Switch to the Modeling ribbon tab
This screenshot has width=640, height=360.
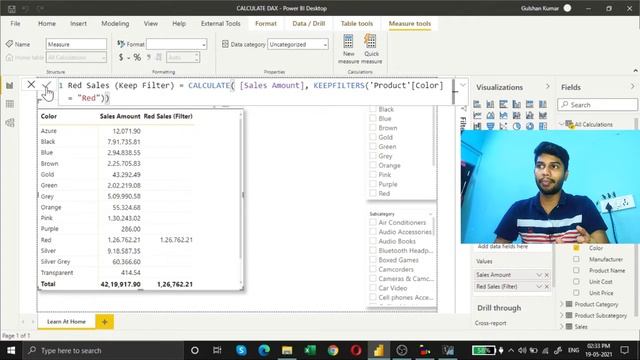coord(115,24)
